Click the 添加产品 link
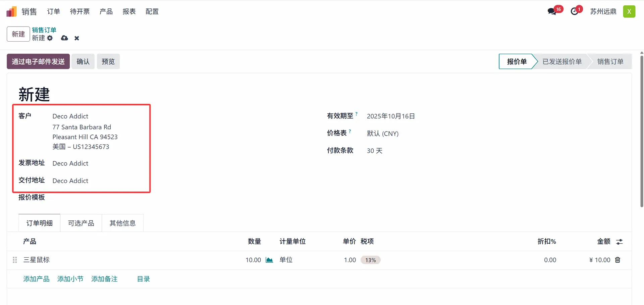This screenshot has width=644, height=305. [x=36, y=279]
